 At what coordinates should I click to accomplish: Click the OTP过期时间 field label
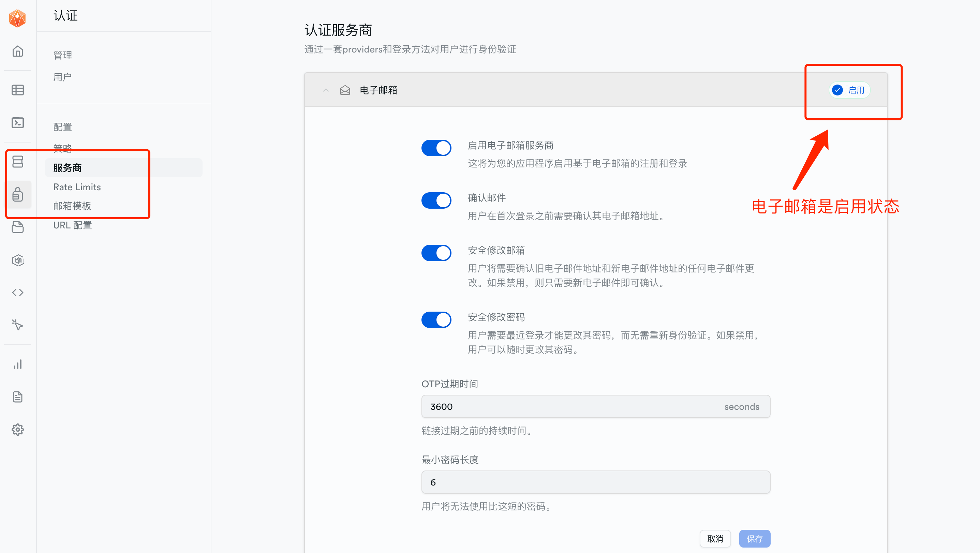(450, 384)
